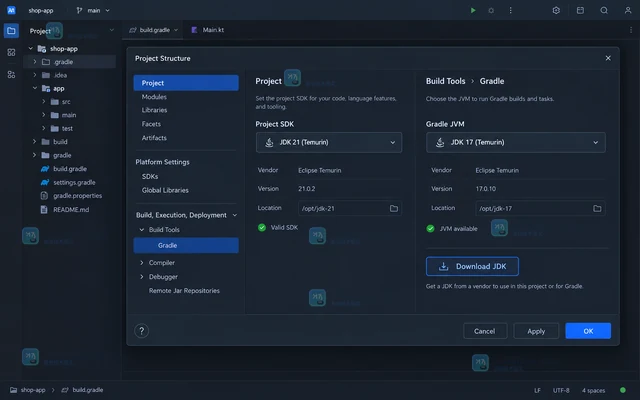The width and height of the screenshot is (640, 400).
Task: Click the editor tabs more-options icon
Action: [x=631, y=30]
